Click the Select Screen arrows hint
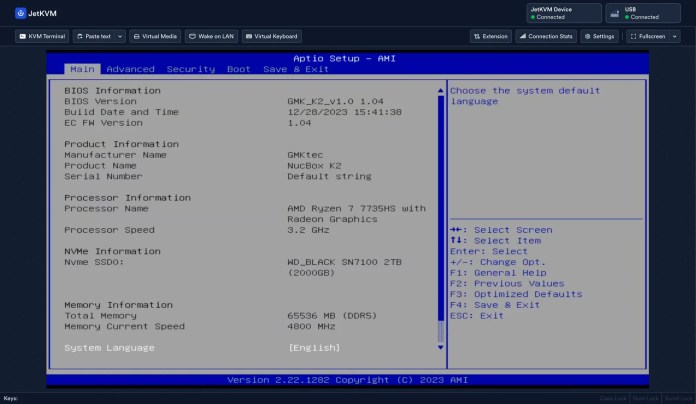Screen dimensions: 696x404 coord(501,230)
